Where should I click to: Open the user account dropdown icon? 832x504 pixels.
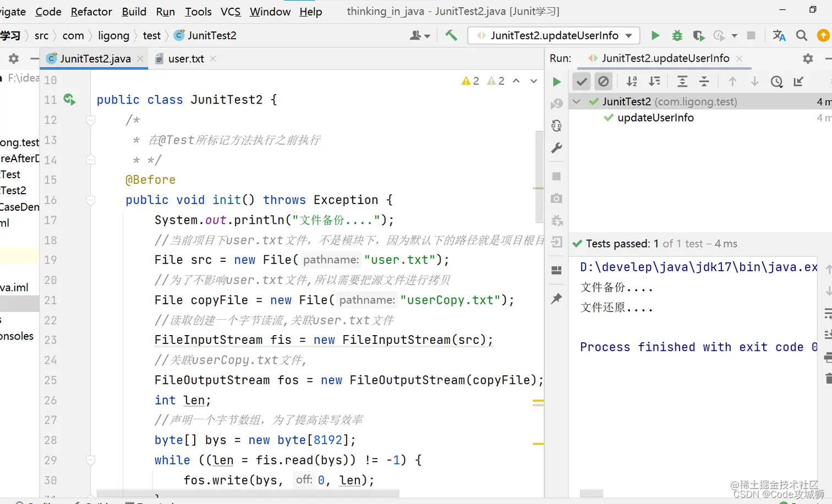tap(420, 35)
